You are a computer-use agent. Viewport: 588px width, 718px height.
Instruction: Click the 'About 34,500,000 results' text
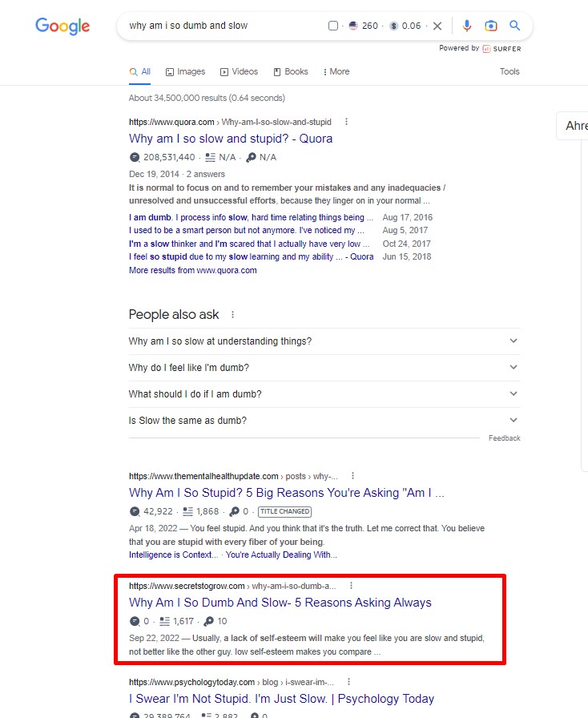click(207, 98)
